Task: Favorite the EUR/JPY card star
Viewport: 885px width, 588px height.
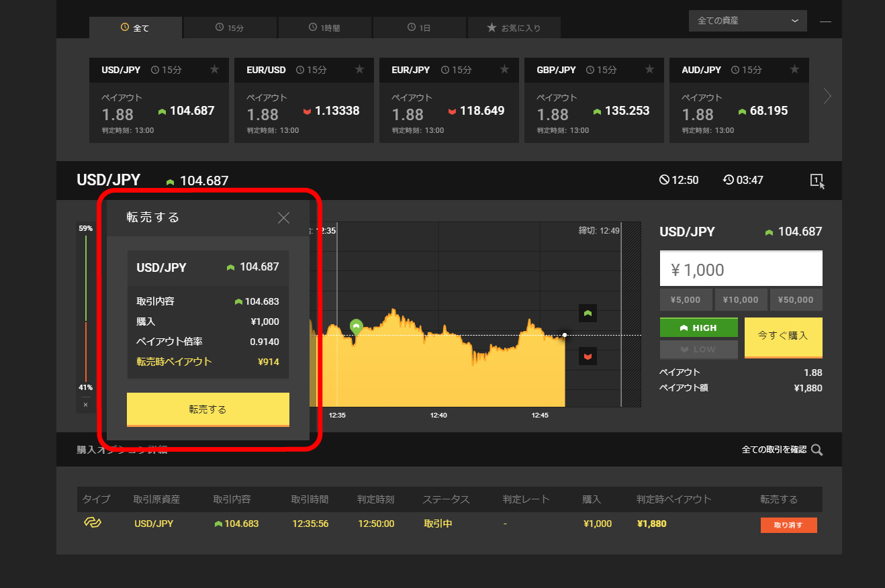Action: pyautogui.click(x=504, y=69)
